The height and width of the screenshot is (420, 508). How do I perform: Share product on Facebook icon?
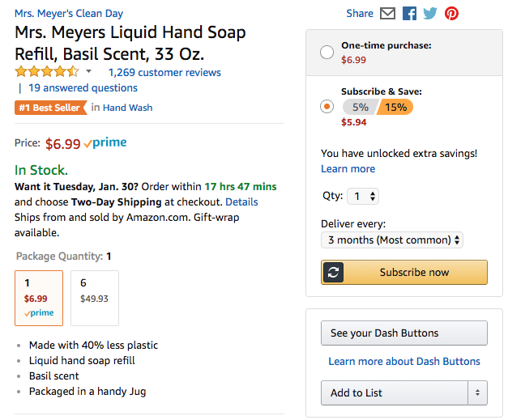pyautogui.click(x=409, y=13)
